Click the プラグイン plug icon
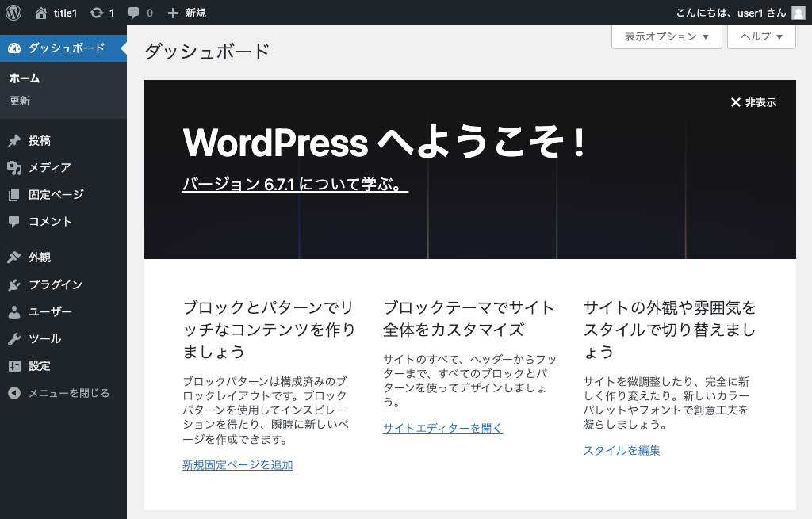 tap(14, 284)
